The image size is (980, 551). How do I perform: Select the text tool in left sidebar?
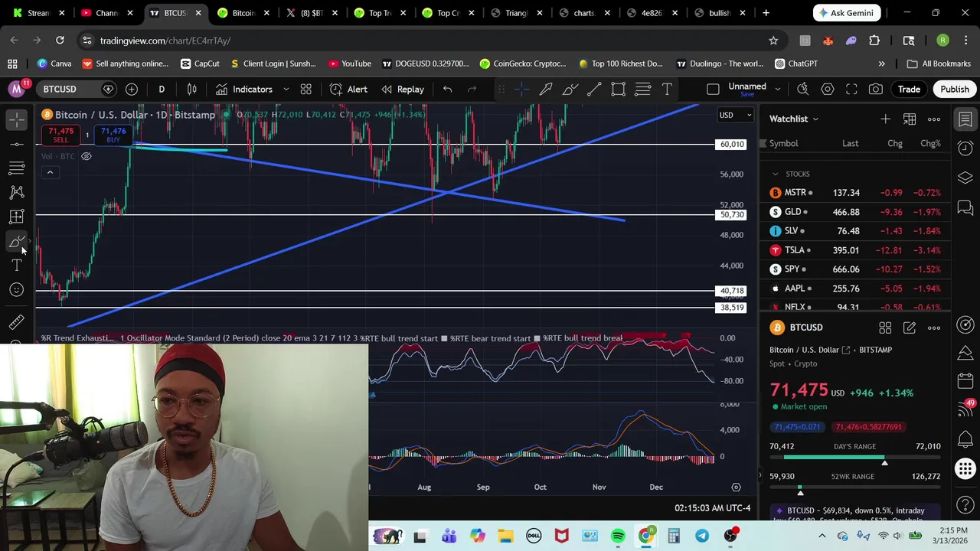(x=16, y=266)
